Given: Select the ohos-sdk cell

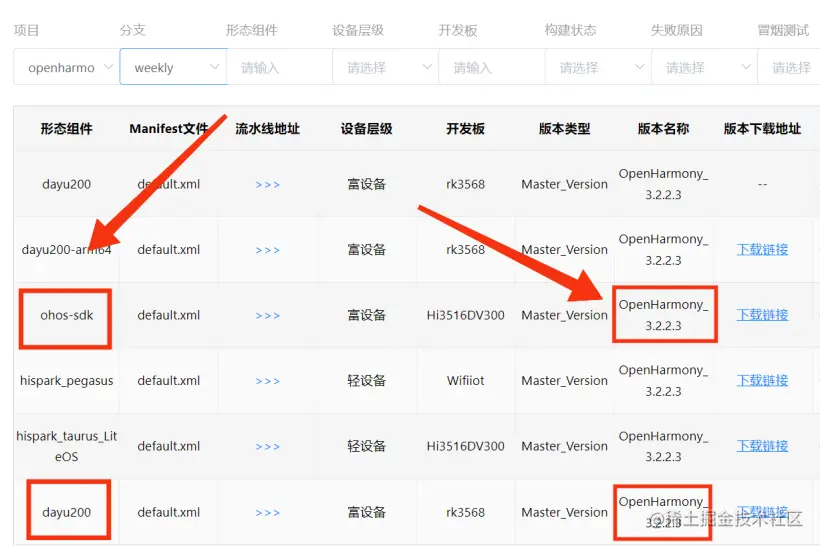Looking at the screenshot, I should click(66, 315).
